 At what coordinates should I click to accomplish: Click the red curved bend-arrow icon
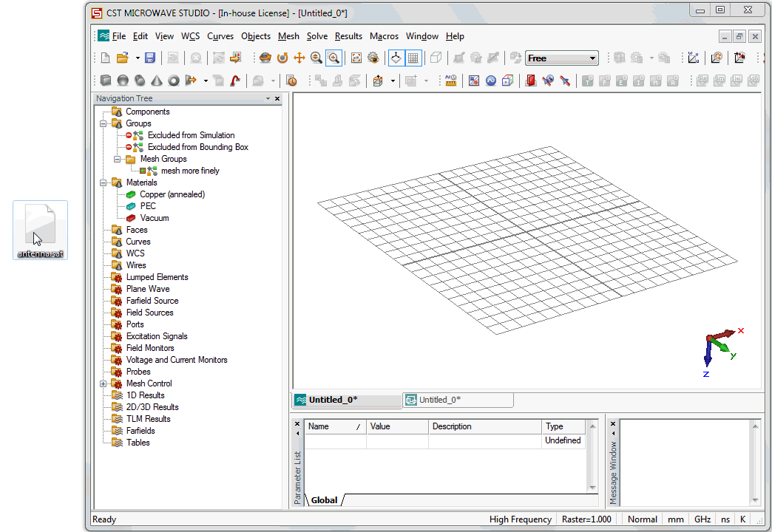235,81
